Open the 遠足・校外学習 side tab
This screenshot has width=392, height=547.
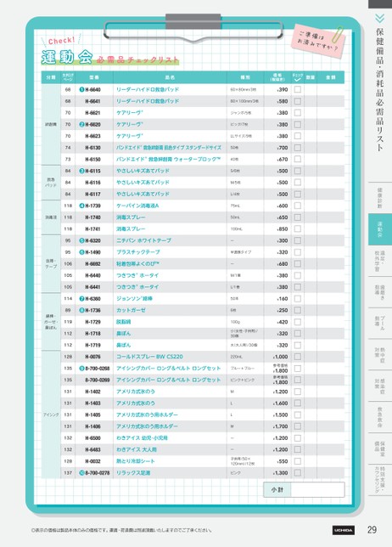[x=380, y=262]
